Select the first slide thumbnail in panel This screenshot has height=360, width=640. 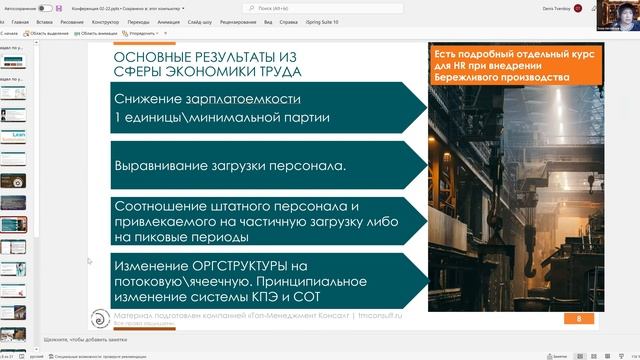pyautogui.click(x=13, y=62)
